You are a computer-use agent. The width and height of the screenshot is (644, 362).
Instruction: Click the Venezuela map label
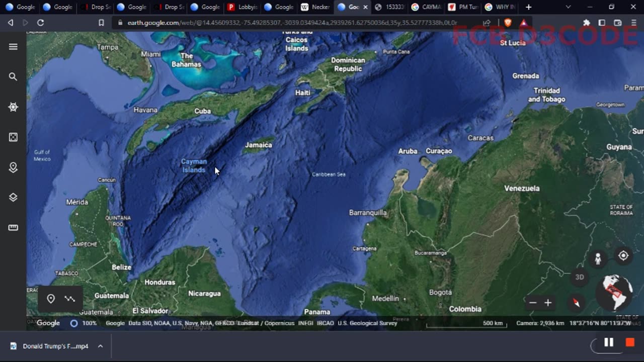(522, 188)
